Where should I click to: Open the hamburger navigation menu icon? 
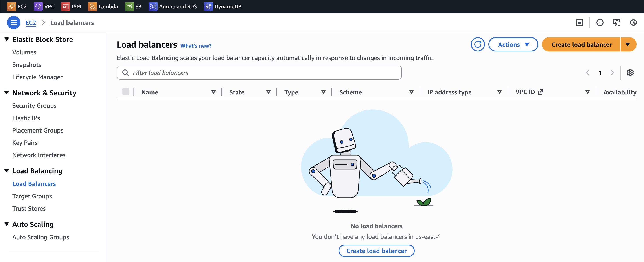tap(13, 22)
